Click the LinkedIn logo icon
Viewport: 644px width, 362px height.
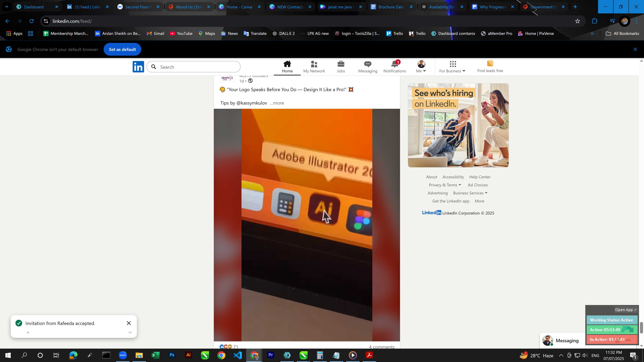click(x=138, y=67)
